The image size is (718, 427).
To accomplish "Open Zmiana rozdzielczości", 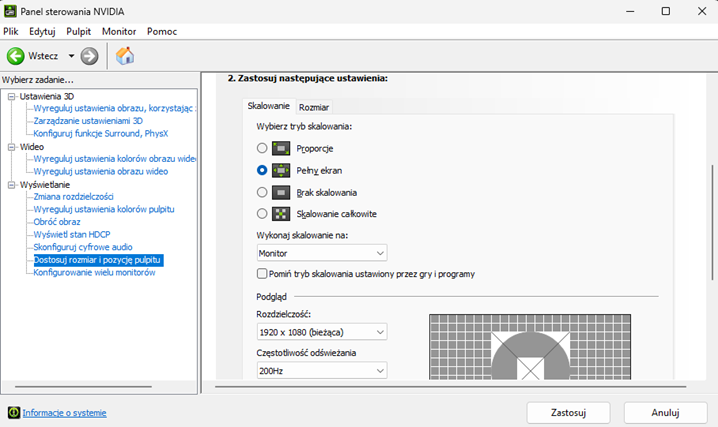I will coord(73,197).
